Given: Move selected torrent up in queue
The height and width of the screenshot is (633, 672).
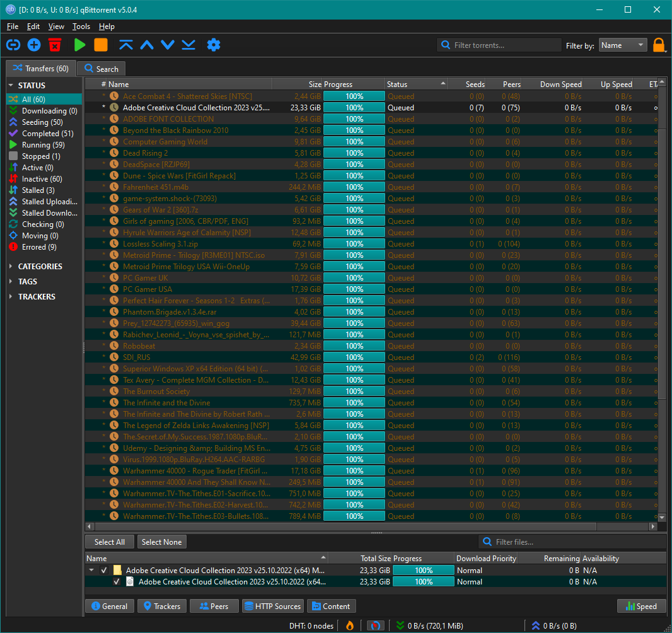Looking at the screenshot, I should 147,45.
